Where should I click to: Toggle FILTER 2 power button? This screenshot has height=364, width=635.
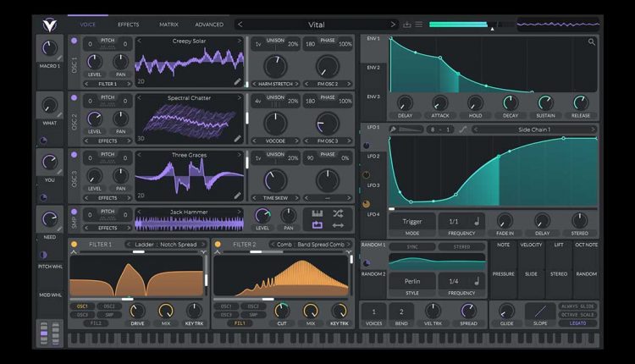pos(218,244)
